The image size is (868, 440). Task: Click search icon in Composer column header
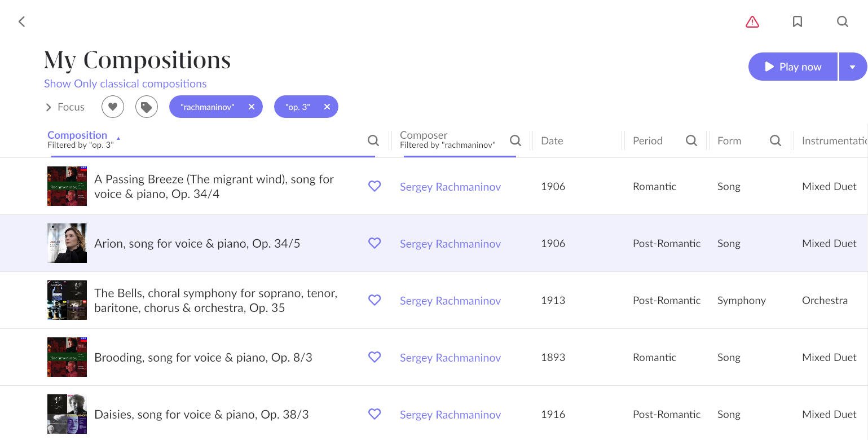[515, 140]
